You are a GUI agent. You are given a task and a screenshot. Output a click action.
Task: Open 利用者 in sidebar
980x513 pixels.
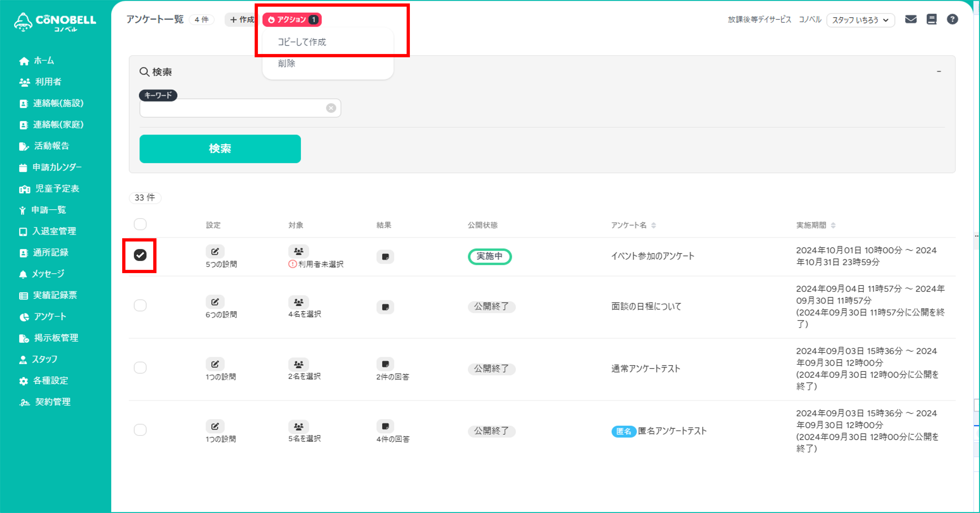pos(40,82)
